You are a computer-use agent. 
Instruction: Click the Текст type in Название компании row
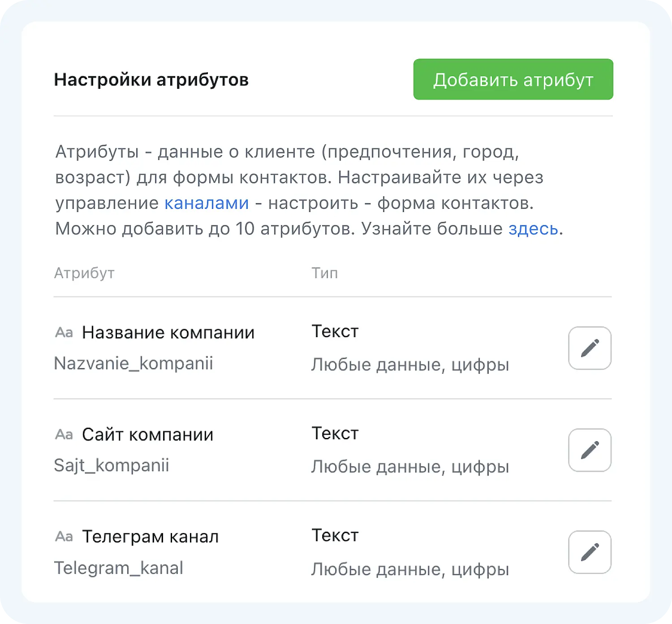click(x=335, y=331)
